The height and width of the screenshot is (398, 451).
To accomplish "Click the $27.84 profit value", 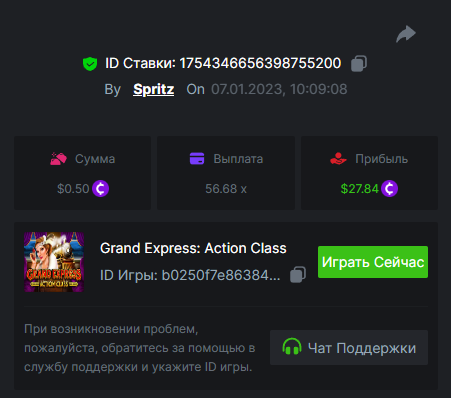I will point(360,189).
